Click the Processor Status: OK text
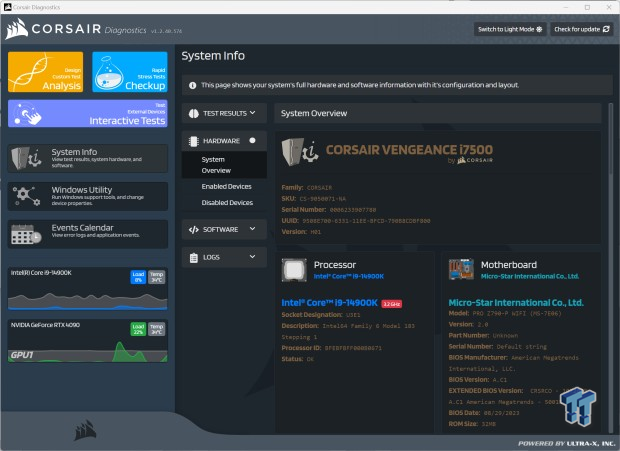 pos(298,359)
